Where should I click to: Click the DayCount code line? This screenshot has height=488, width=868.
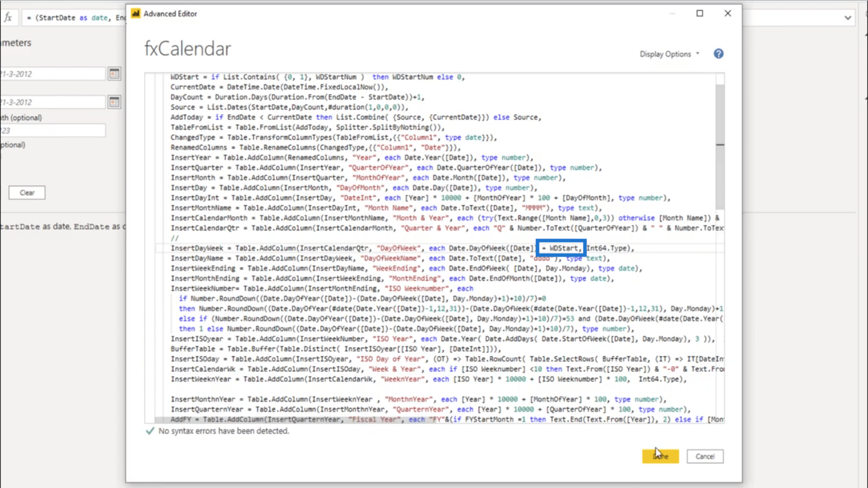click(298, 97)
